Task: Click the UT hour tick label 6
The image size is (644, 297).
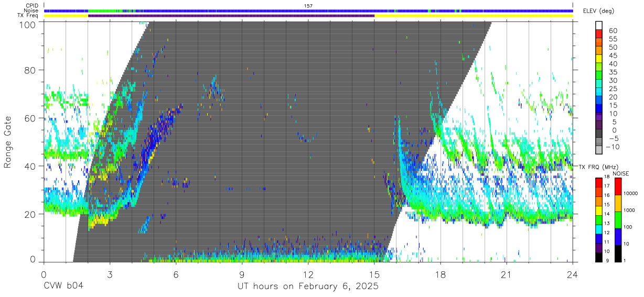Action: pyautogui.click(x=176, y=274)
